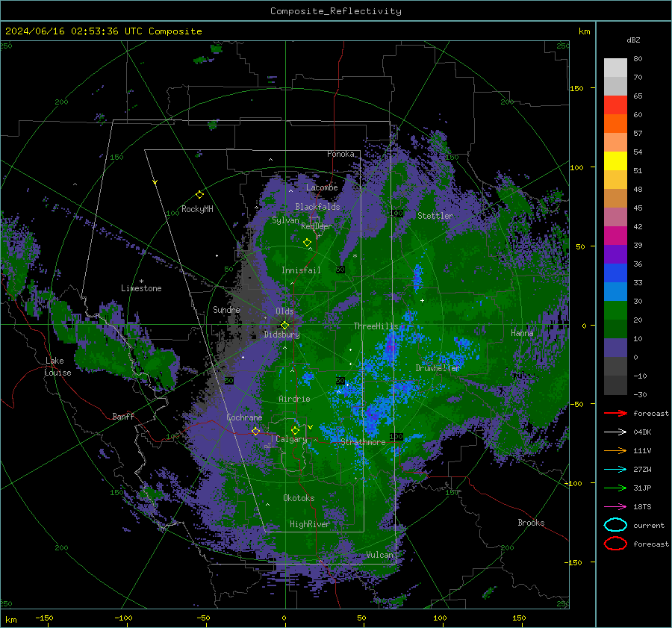Click the blue echo cell south of Stettler
Screen dimensions: 672x628
(418, 277)
